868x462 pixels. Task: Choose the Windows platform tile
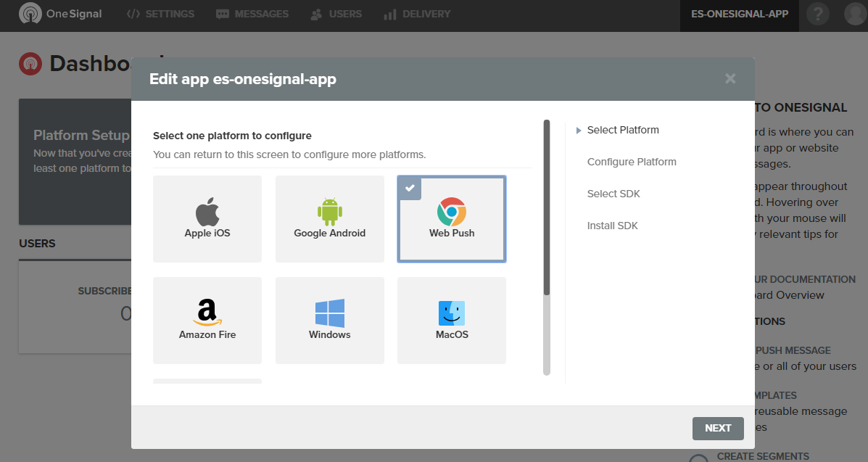coord(330,320)
